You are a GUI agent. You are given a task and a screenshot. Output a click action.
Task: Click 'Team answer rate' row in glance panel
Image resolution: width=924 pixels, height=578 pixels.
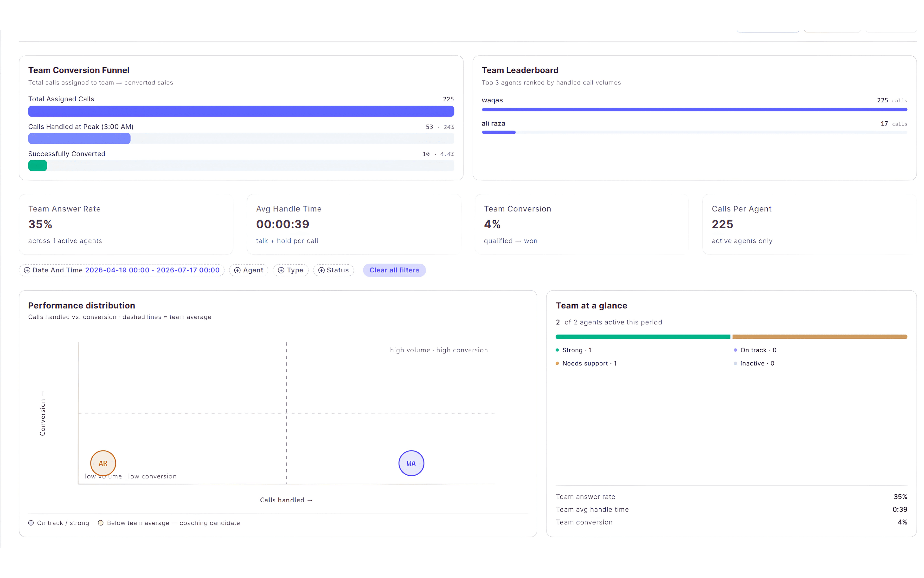pos(731,497)
